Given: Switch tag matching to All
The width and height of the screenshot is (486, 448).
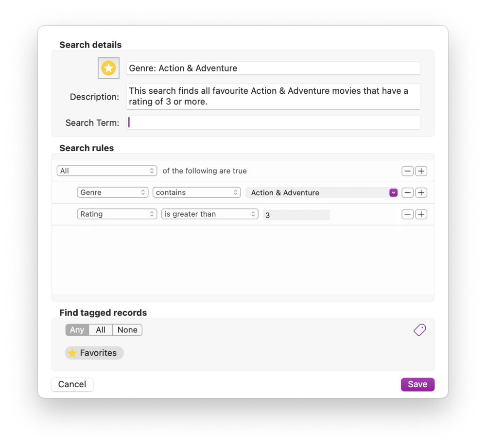Looking at the screenshot, I should [101, 330].
